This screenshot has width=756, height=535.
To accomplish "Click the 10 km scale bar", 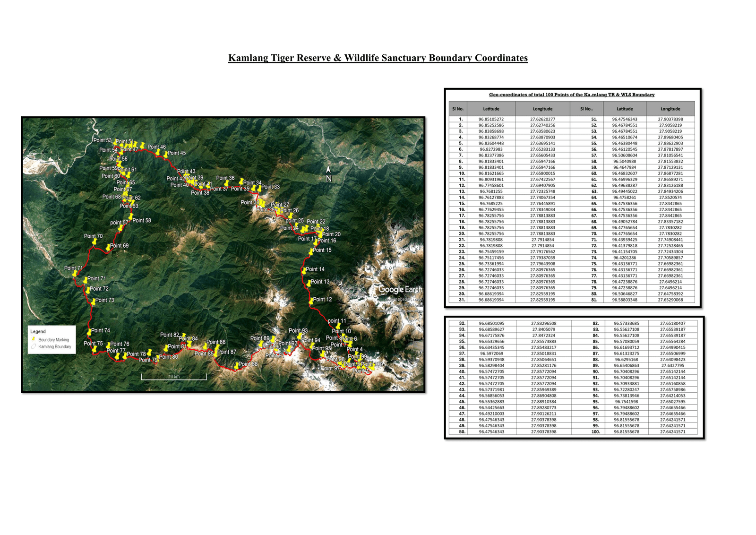I will (174, 377).
